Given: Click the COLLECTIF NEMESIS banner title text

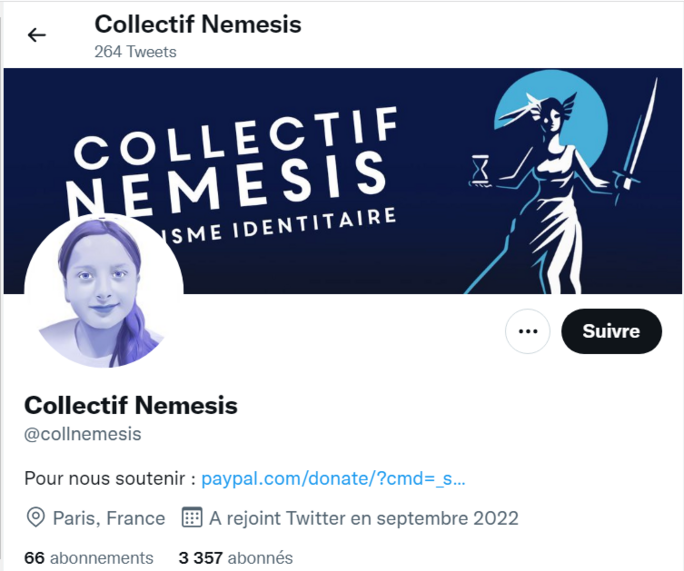Looking at the screenshot, I should tap(230, 160).
